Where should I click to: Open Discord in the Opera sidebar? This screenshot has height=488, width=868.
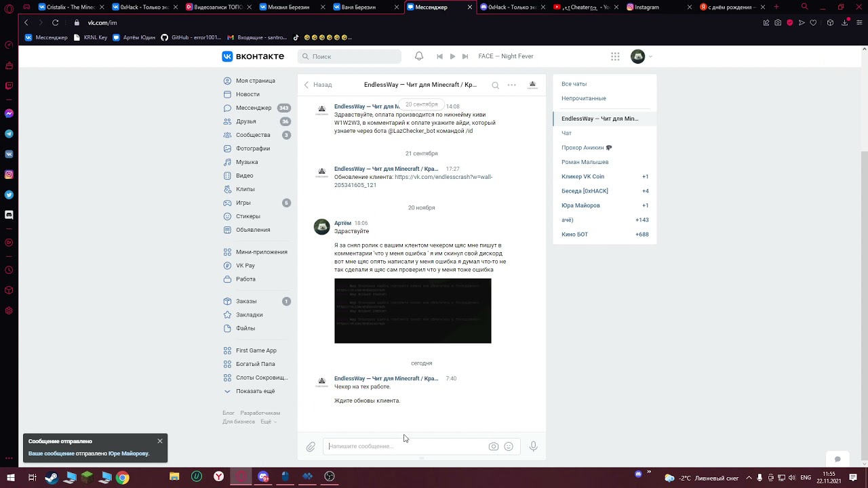pos(9,215)
